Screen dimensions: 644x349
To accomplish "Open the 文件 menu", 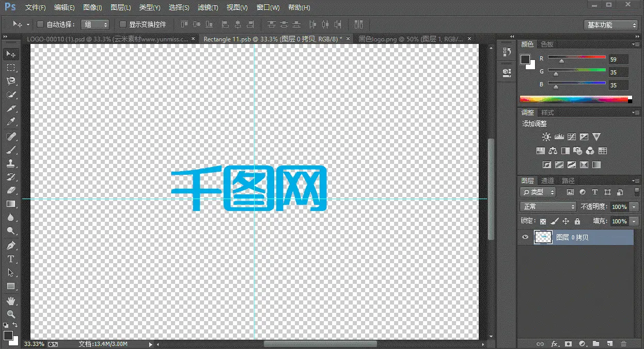I will point(35,7).
